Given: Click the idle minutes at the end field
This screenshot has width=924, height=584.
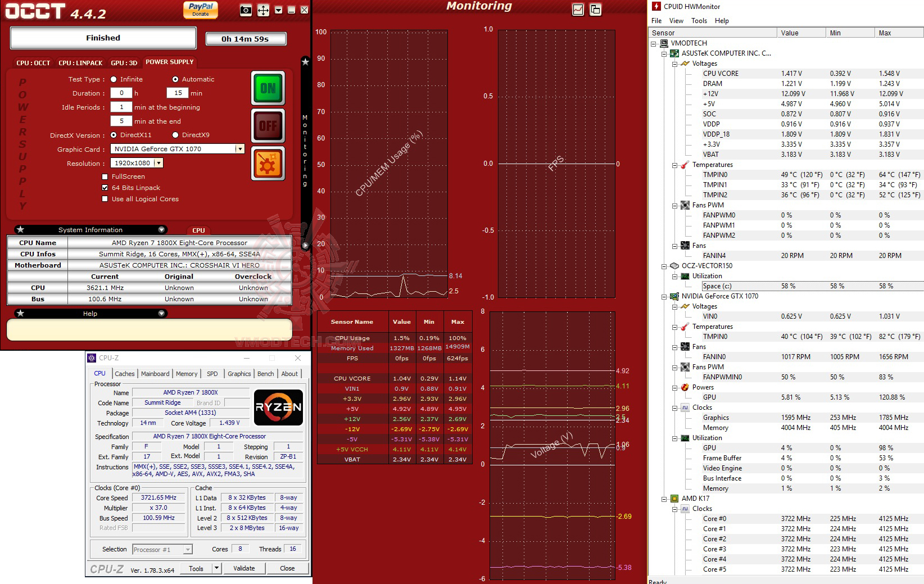Looking at the screenshot, I should coord(121,121).
